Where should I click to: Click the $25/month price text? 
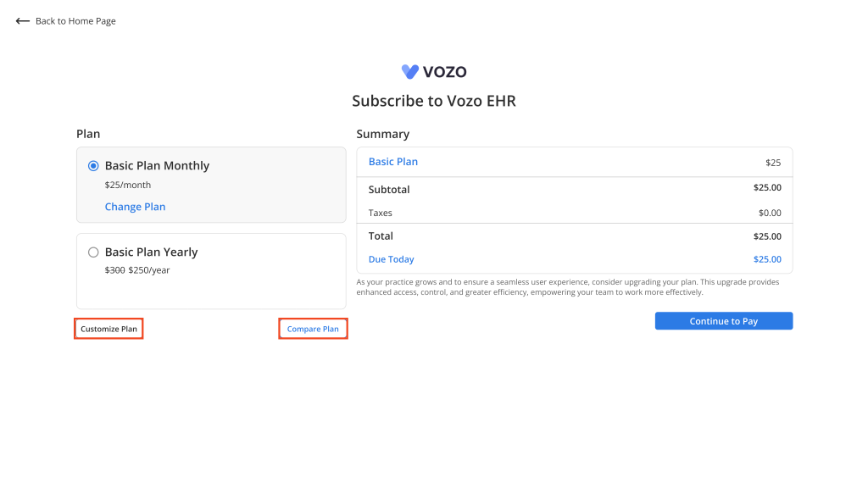pos(128,185)
